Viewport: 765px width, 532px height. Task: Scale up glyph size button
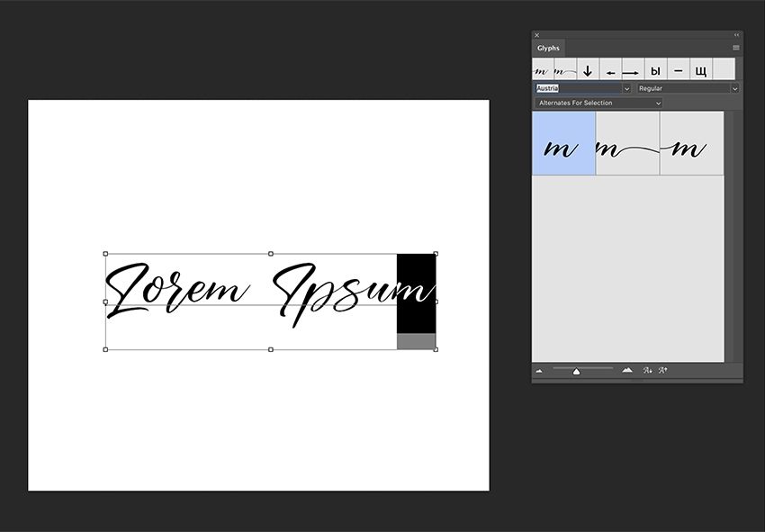coord(662,371)
